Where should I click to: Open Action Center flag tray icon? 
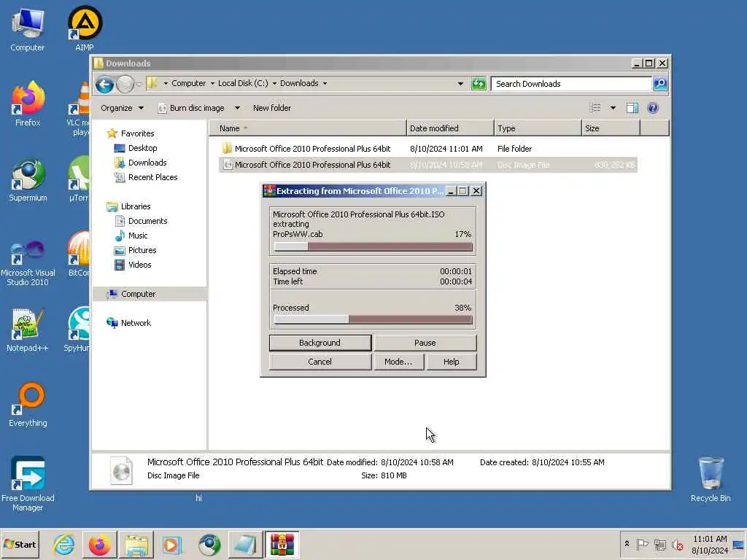[642, 544]
